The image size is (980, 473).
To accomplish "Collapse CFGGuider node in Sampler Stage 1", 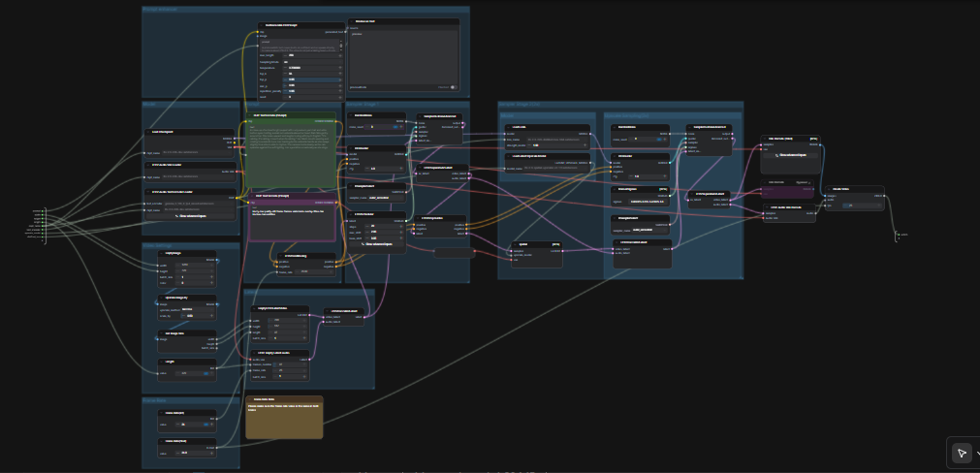I will point(351,148).
